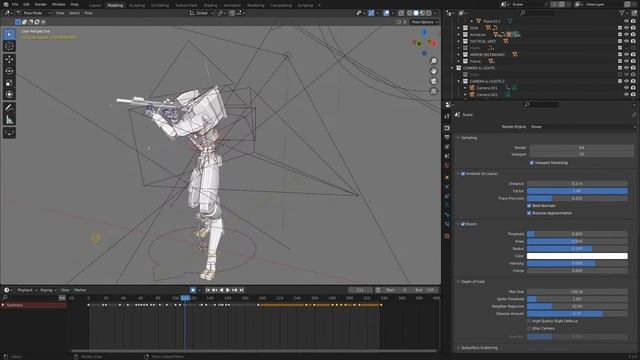Image resolution: width=640 pixels, height=360 pixels.
Task: Collapse CAMERA & LIGHTS collection
Action: 452,68
